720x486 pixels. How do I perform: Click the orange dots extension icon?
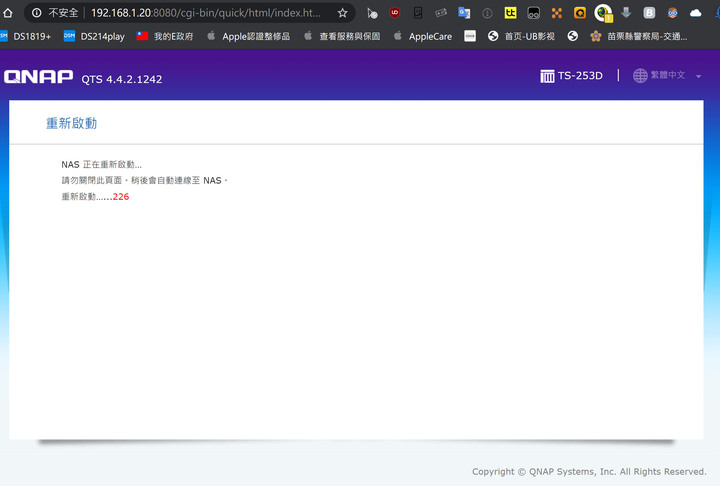[557, 13]
